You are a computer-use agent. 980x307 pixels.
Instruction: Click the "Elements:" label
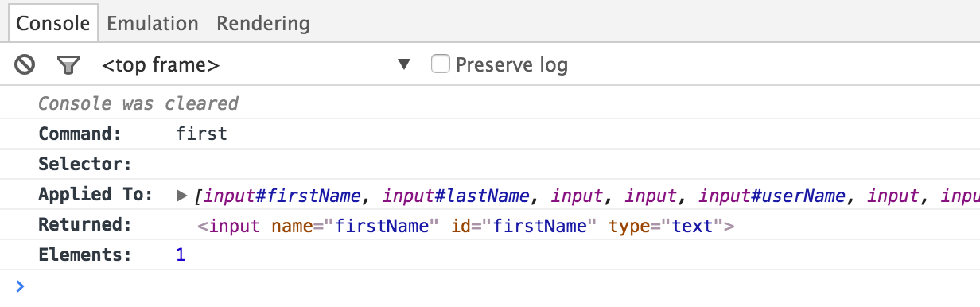pyautogui.click(x=85, y=256)
